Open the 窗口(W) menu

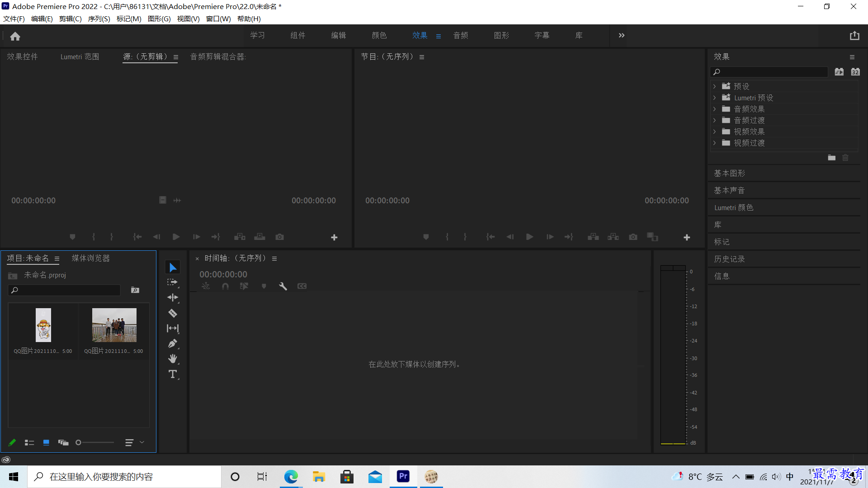218,19
